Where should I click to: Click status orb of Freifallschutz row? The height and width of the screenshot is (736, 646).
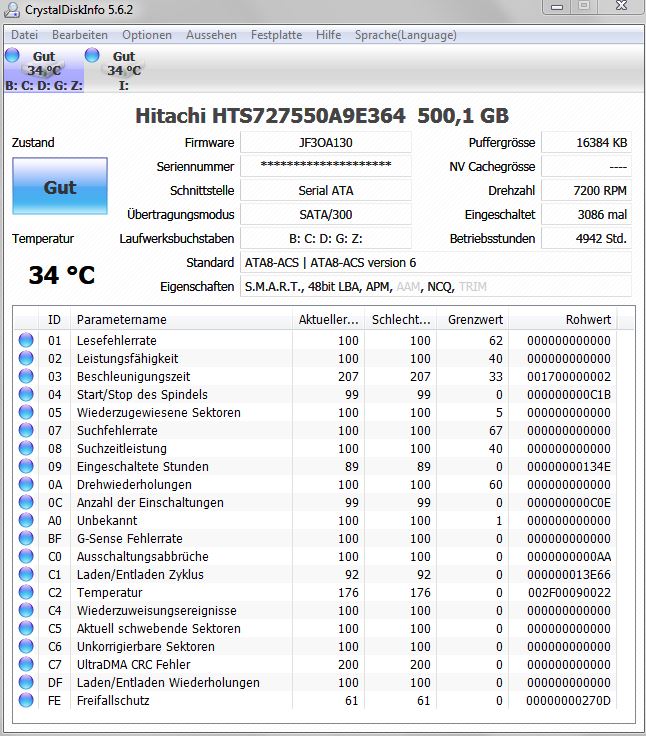[x=26, y=700]
